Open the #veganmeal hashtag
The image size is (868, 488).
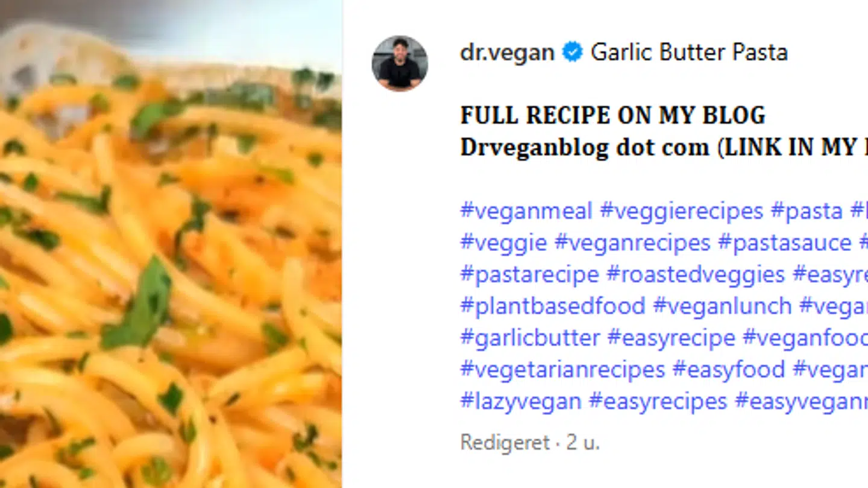coord(526,212)
